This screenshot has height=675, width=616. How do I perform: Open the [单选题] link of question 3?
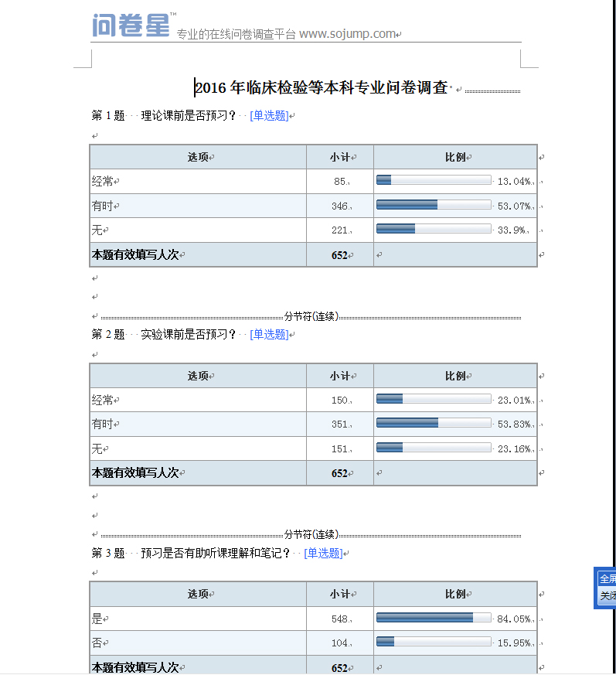pyautogui.click(x=323, y=553)
